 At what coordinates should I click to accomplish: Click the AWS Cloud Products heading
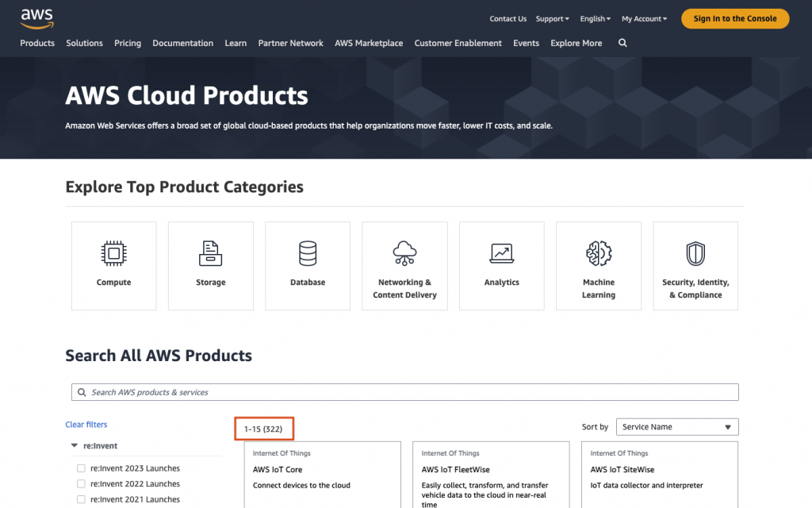coord(186,95)
